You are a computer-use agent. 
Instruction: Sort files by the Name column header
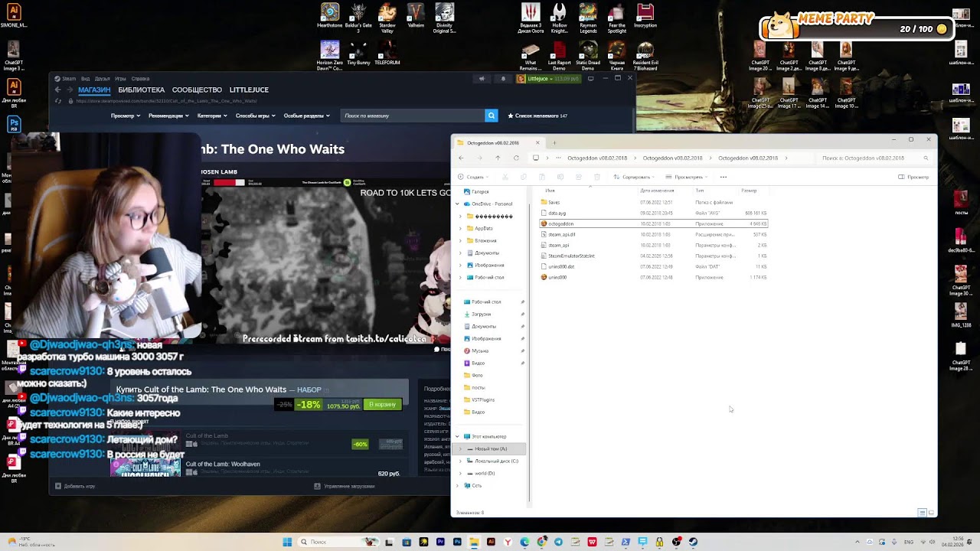coord(550,191)
